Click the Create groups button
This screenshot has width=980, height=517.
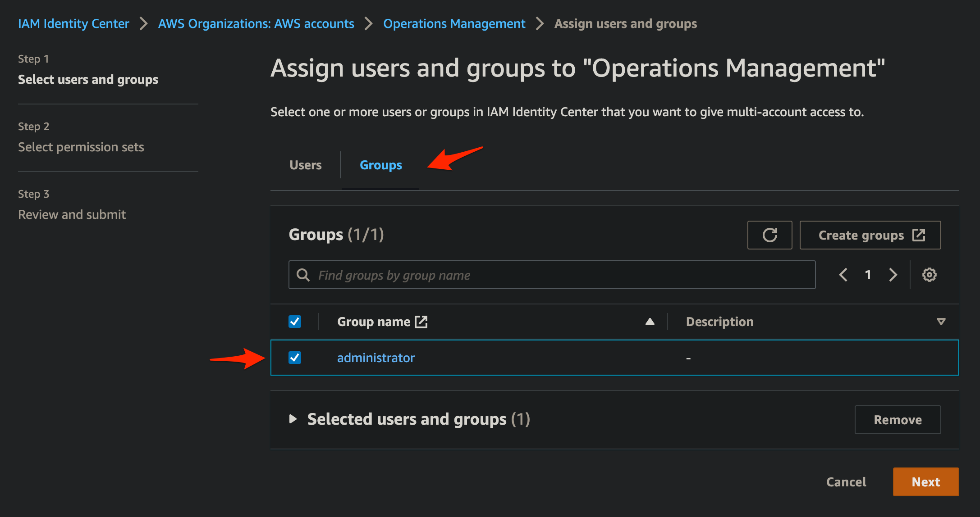870,235
